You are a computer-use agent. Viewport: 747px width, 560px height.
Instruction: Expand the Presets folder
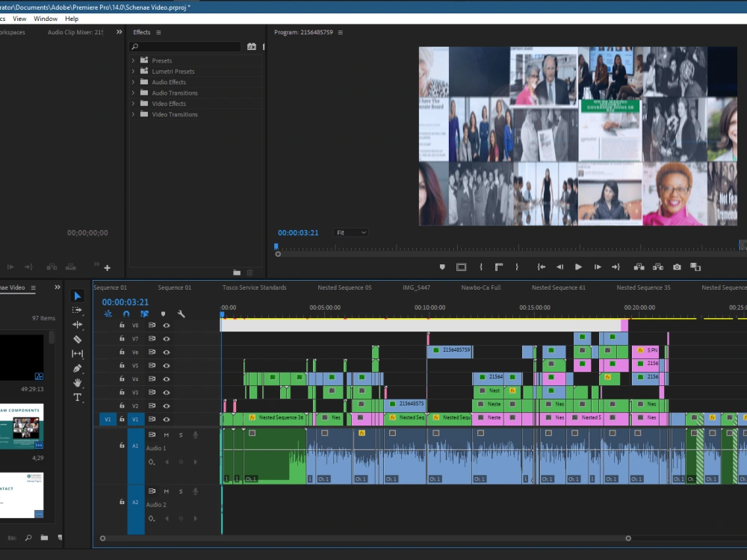[134, 60]
